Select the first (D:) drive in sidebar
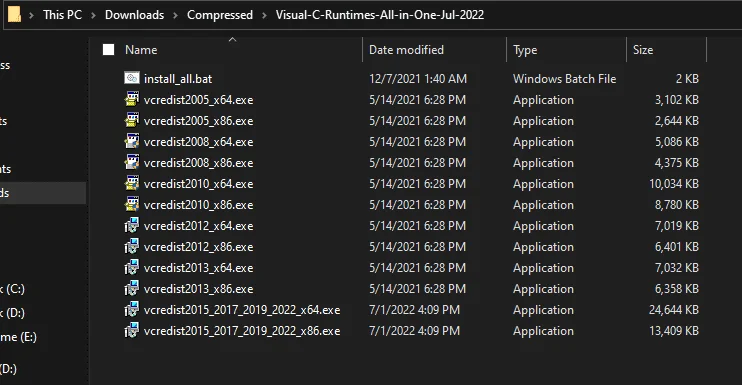 (12, 312)
